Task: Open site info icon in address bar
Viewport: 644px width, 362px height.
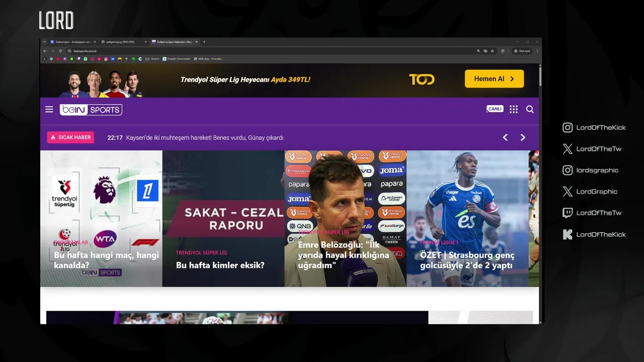Action: click(69, 51)
